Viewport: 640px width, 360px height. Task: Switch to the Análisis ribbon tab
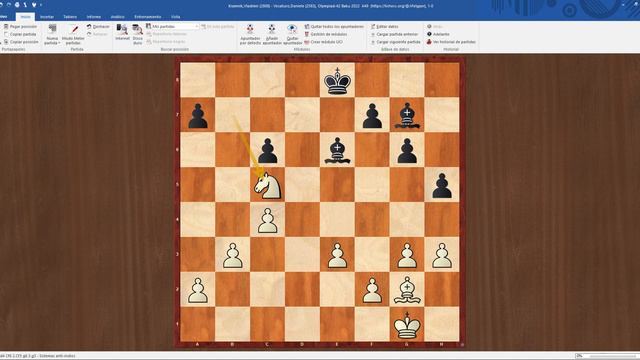pyautogui.click(x=118, y=17)
